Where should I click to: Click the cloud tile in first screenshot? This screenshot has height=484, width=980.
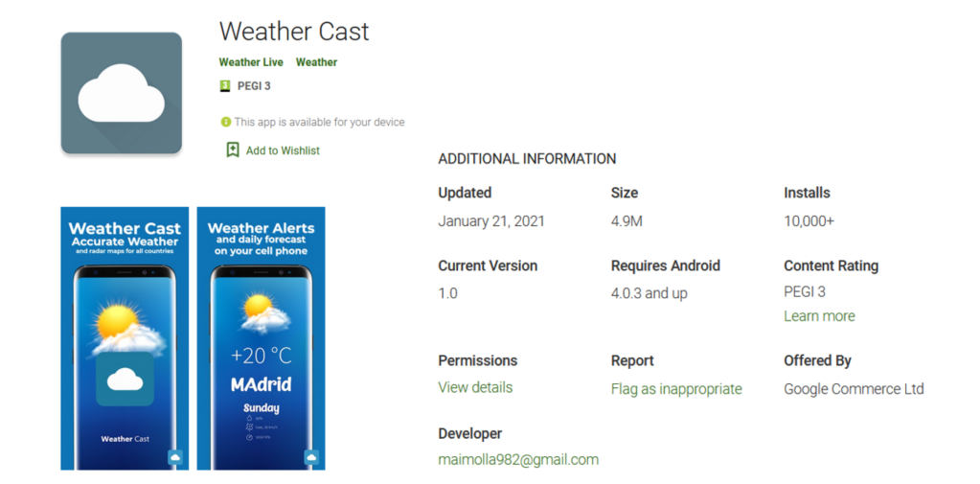[x=125, y=379]
